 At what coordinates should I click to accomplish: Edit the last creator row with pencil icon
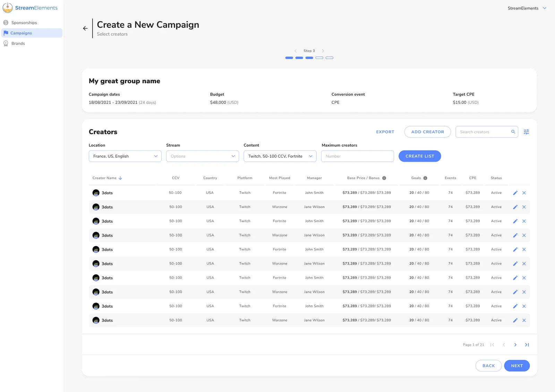tap(515, 320)
